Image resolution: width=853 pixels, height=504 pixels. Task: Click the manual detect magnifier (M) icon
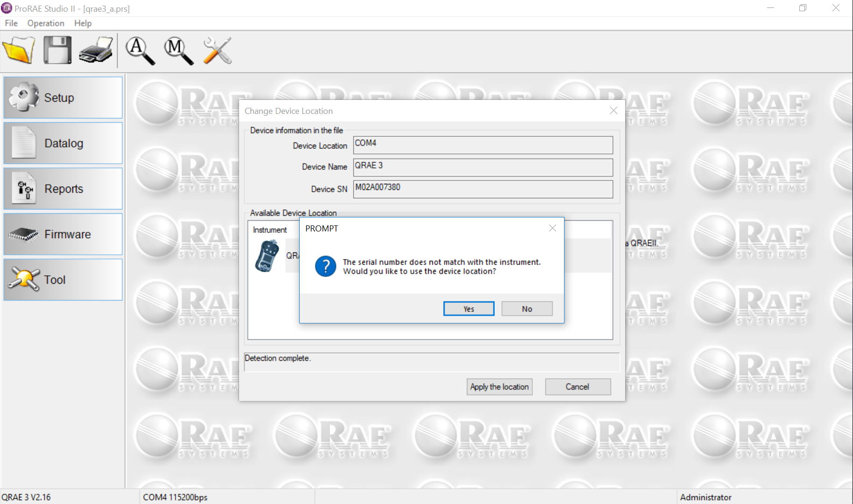click(x=178, y=50)
